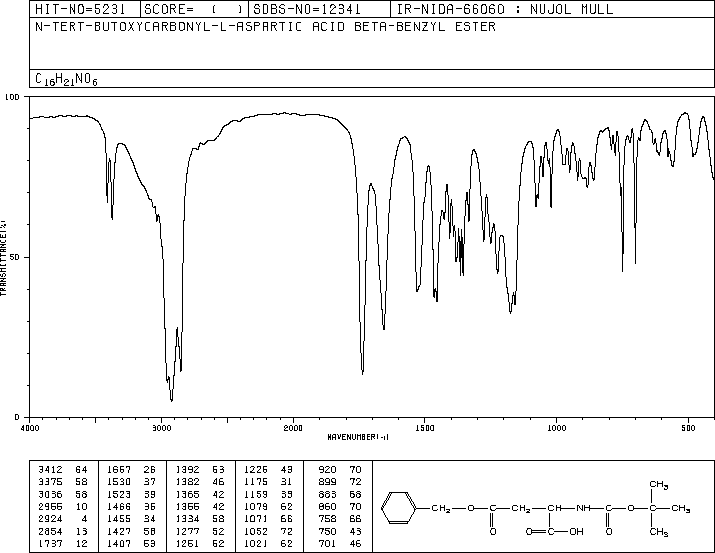
Task: Select the IR-NIDA-66060 : NUJOL MULL text
Action: click(505, 9)
